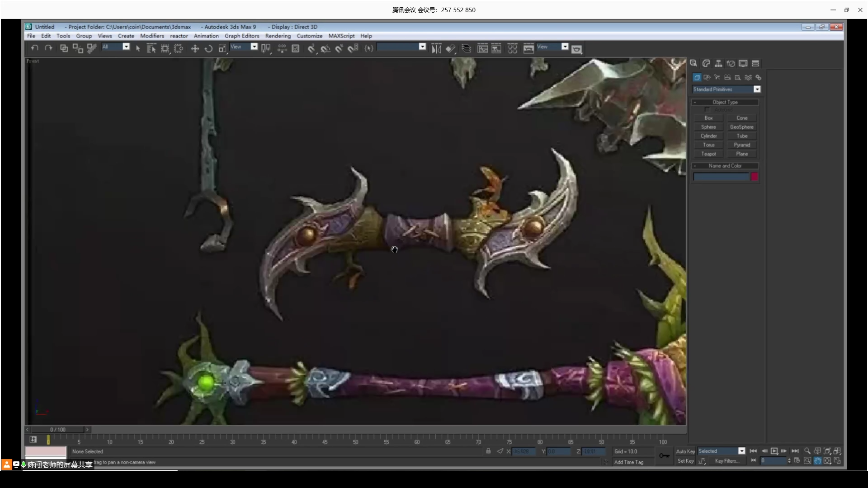Check the AutoGrid checkbox

tap(707, 110)
